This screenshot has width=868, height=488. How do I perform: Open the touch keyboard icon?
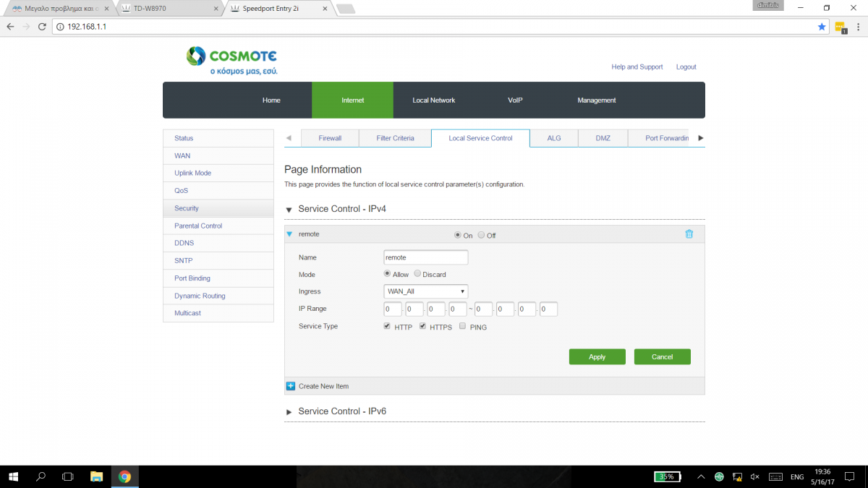[x=775, y=477]
